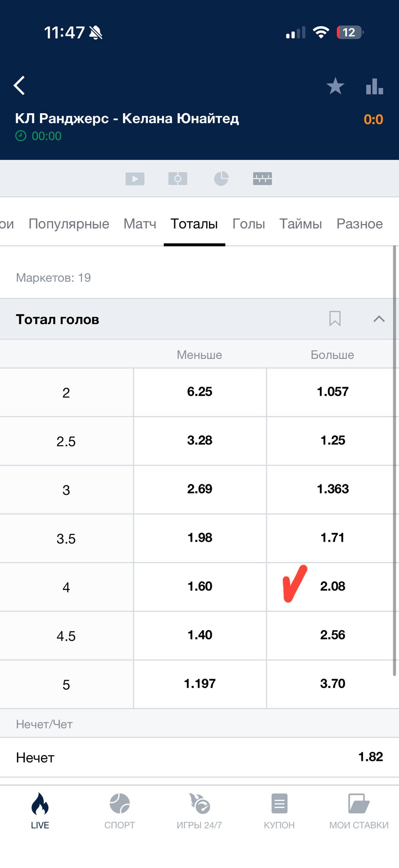Pick Нечет odds 1.82
399x868 pixels.
[x=370, y=757]
